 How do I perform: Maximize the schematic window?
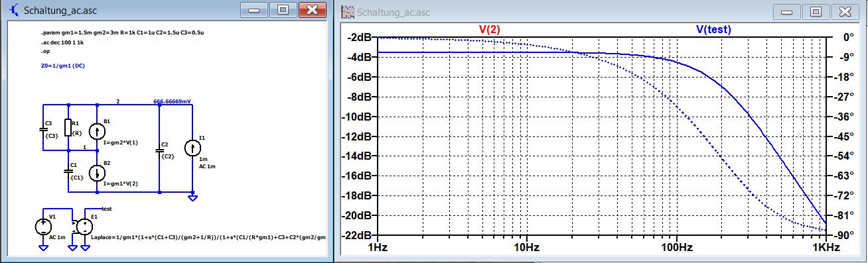[x=283, y=10]
